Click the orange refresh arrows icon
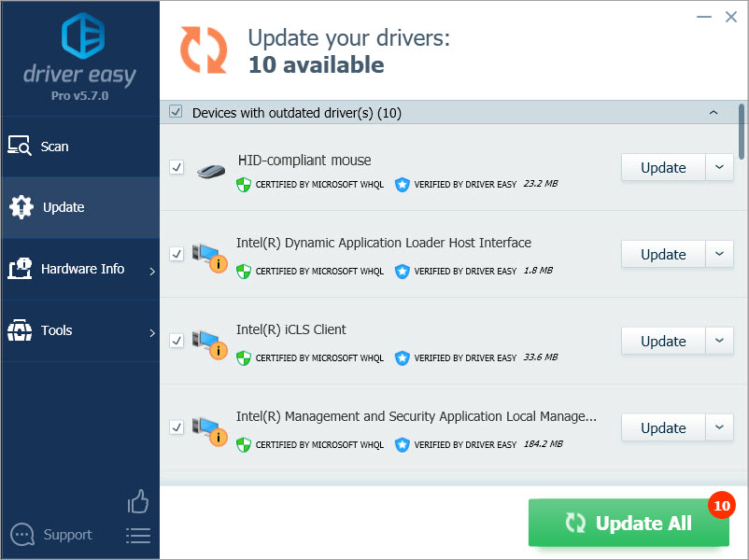The image size is (749, 560). (204, 49)
